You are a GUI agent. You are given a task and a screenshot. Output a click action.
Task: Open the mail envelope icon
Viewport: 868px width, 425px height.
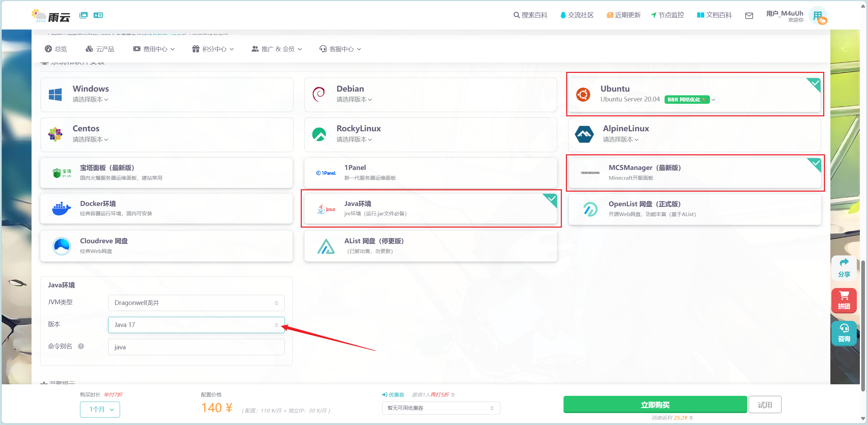pyautogui.click(x=749, y=16)
